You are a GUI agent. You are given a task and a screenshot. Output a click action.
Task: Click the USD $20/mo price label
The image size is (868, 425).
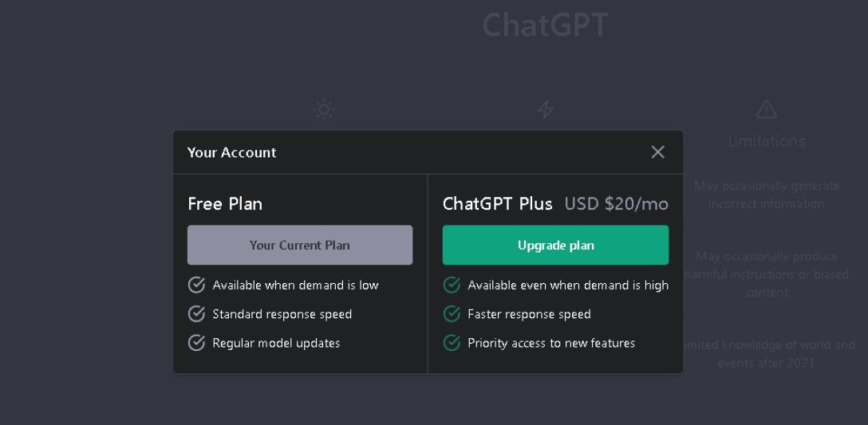(616, 204)
